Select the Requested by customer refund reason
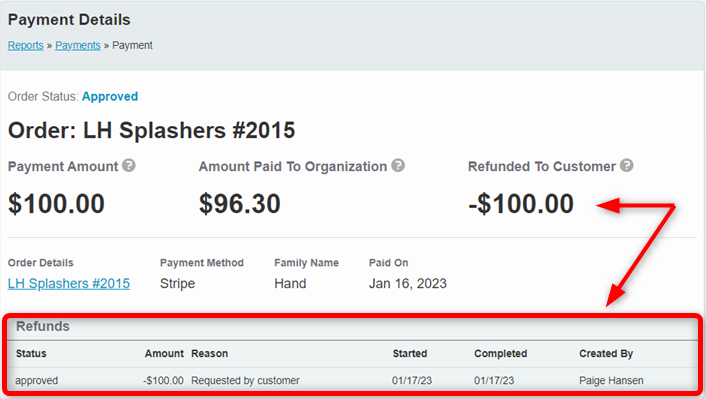Screen dimensions: 706x399 [x=245, y=381]
